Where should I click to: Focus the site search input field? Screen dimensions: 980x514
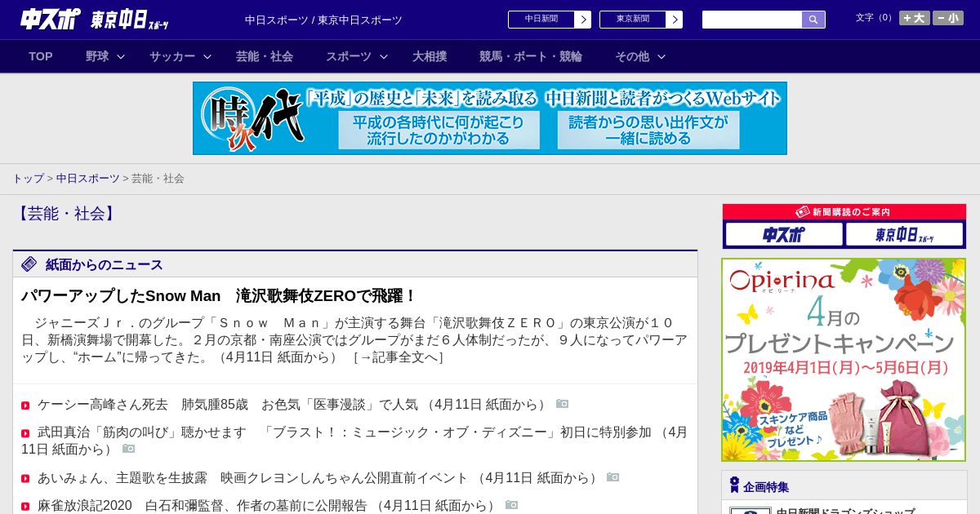[752, 20]
